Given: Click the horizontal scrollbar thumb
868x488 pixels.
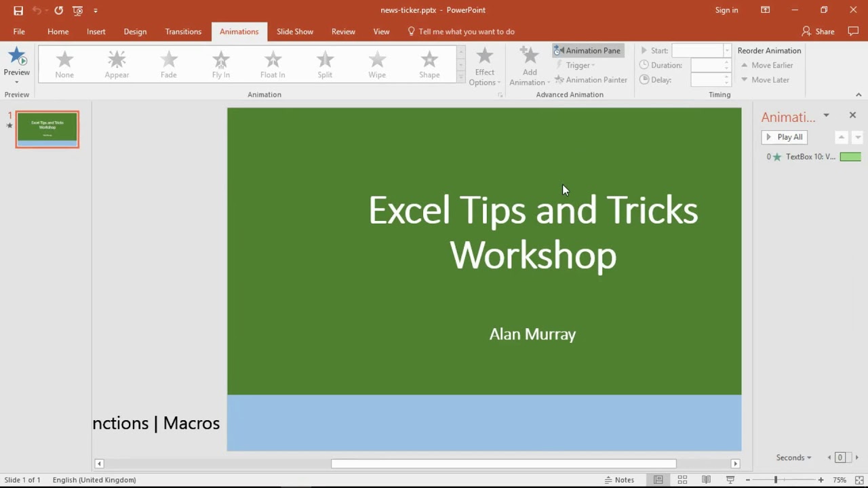Looking at the screenshot, I should pyautogui.click(x=503, y=464).
